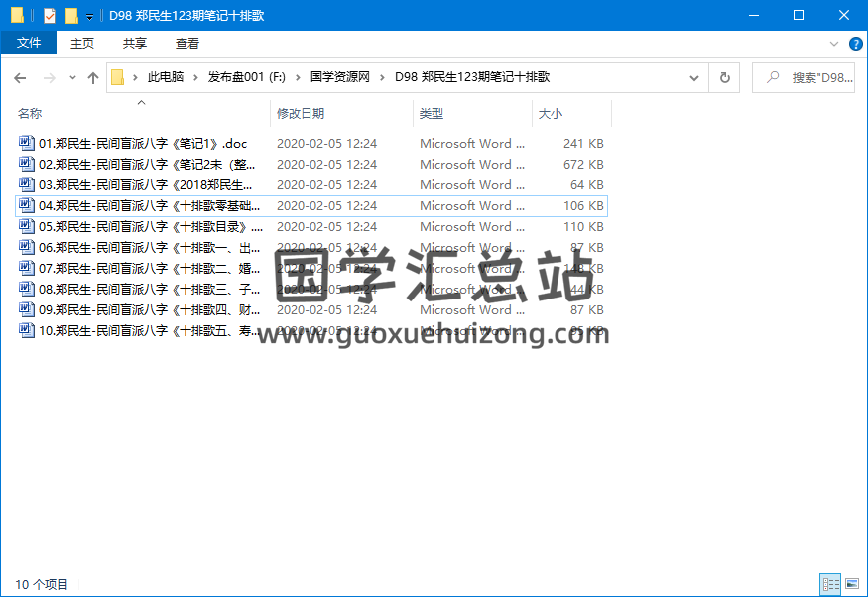Viewport: 868px width, 597px height.
Task: Click the date of file 01
Action: [x=326, y=144]
